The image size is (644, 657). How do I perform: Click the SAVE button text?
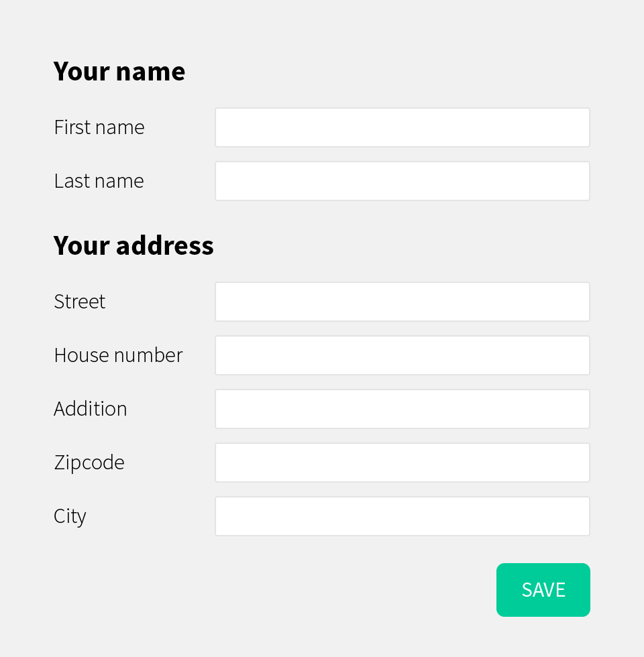[543, 590]
